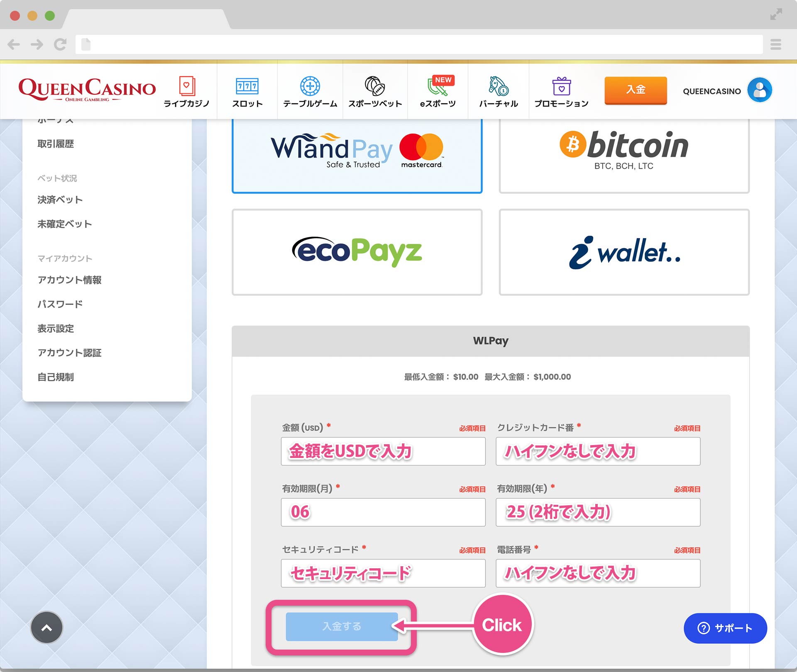Open 取引履歴 in the sidebar
The width and height of the screenshot is (797, 672).
(x=56, y=144)
